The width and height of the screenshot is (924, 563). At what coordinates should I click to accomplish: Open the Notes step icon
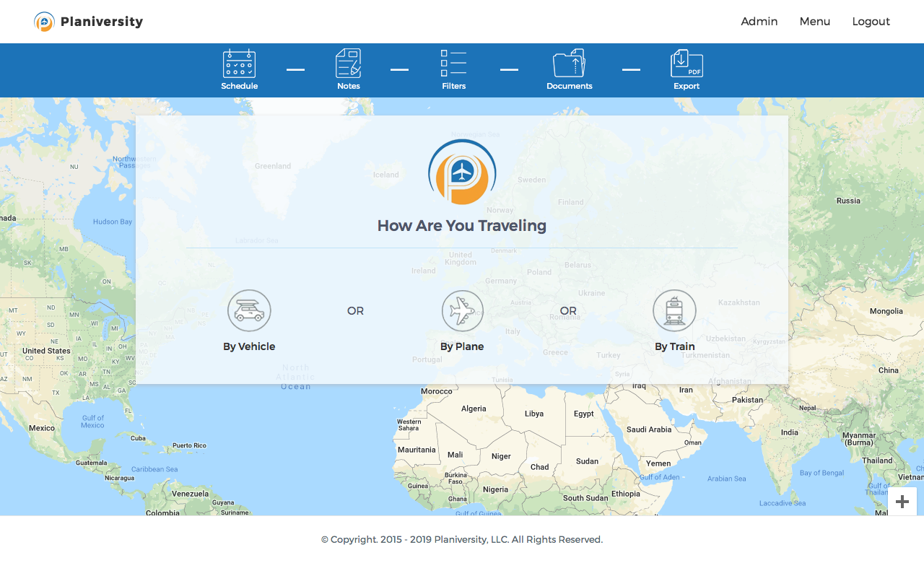349,64
